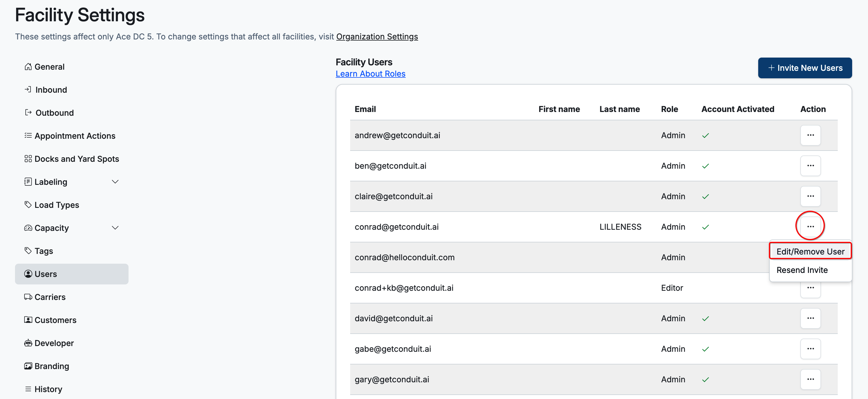Choose Edit/Remove User from menu

810,252
